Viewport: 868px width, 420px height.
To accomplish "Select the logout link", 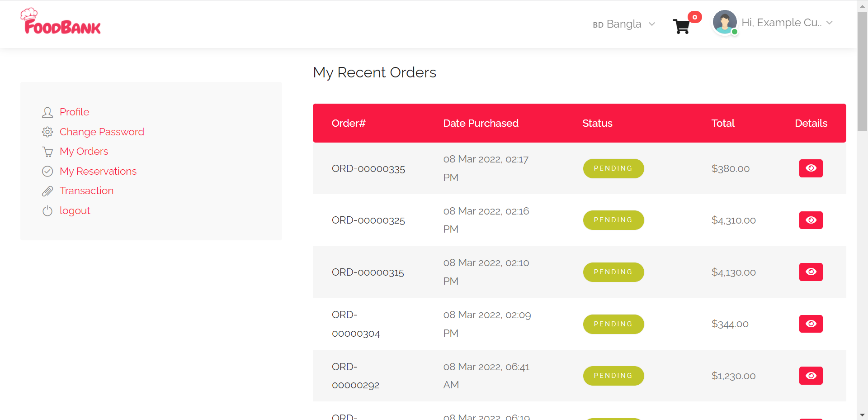I will 75,210.
